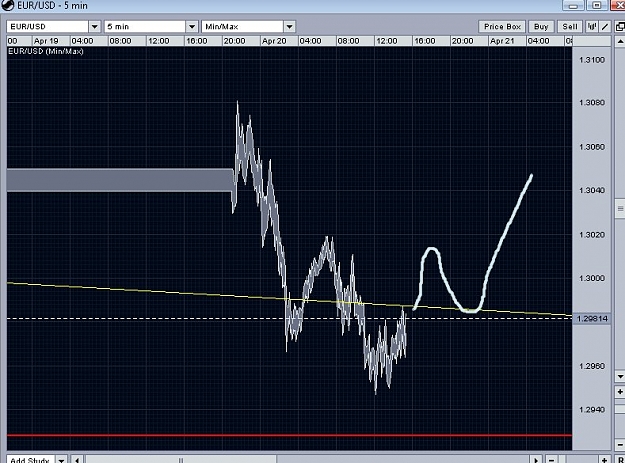Click the EUR/USD window title icon
This screenshot has height=463, width=625.
7,5
